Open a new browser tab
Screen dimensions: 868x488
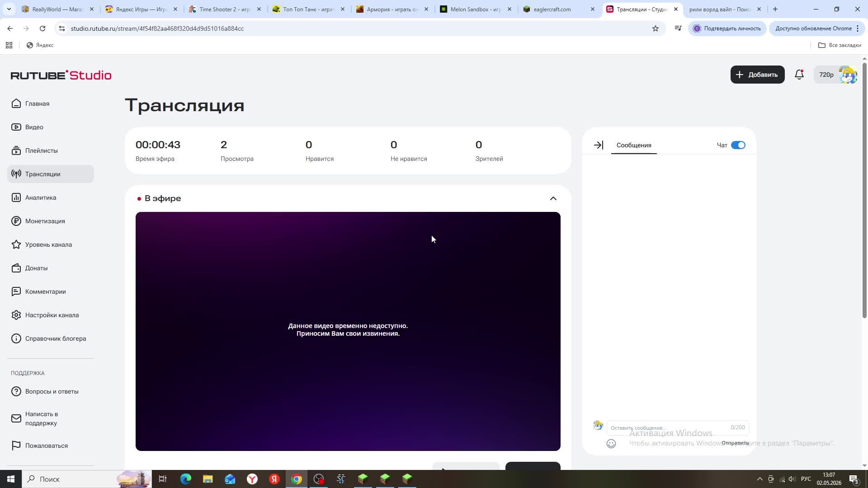click(775, 9)
